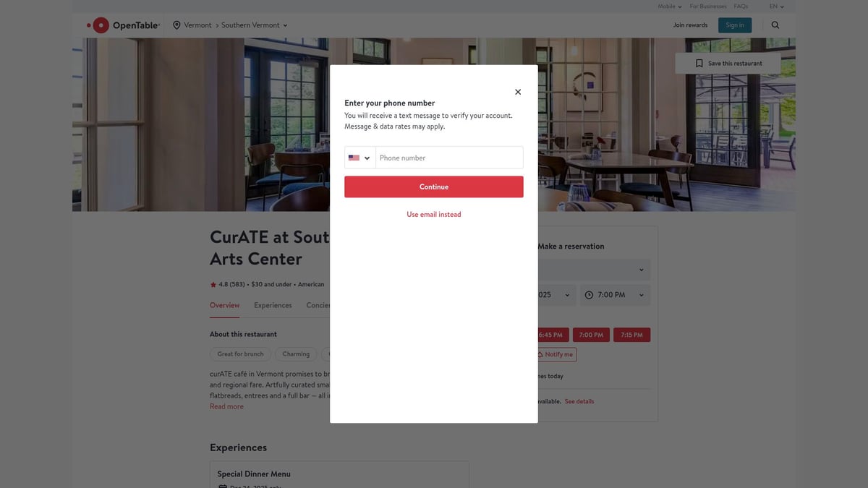Type in the Phone number field
Screen dimensions: 868x488
pos(448,158)
